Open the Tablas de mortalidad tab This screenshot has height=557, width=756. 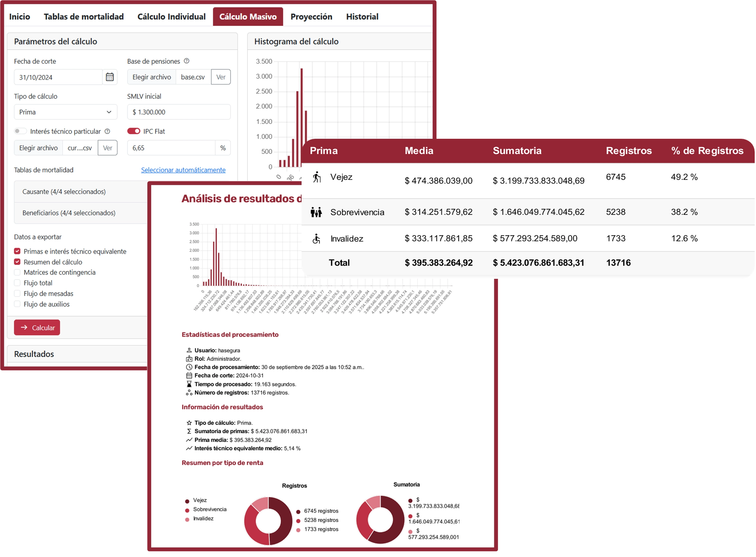(84, 16)
